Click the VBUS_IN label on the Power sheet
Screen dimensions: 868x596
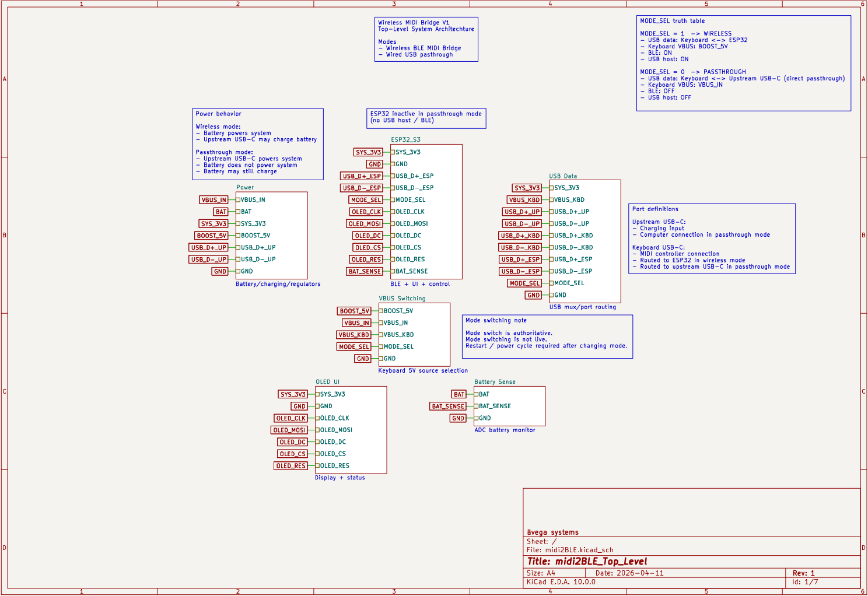pyautogui.click(x=213, y=199)
